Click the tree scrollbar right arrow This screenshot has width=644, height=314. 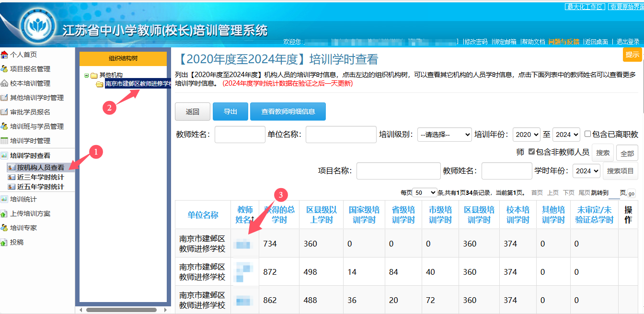(x=166, y=310)
